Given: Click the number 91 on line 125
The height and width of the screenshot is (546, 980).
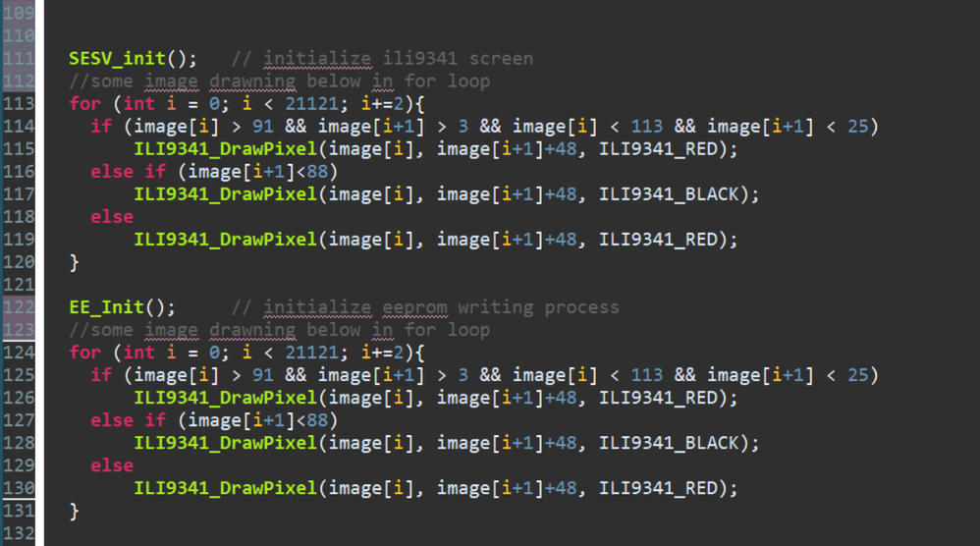Looking at the screenshot, I should (x=262, y=375).
